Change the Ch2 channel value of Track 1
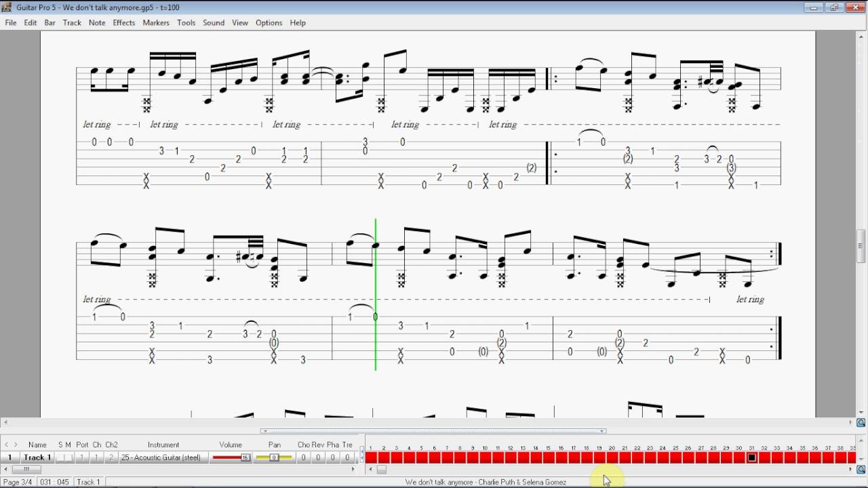This screenshot has height=488, width=868. [x=111, y=457]
